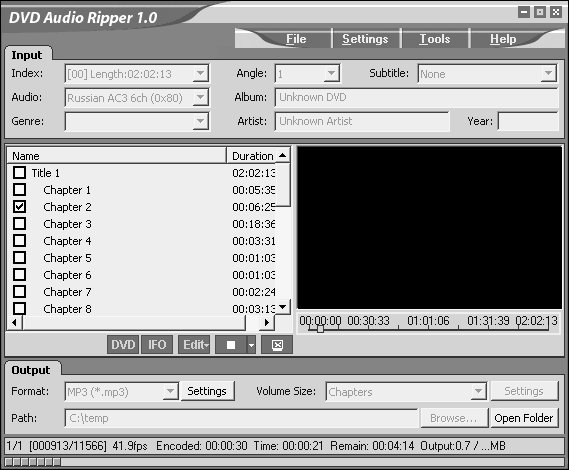The height and width of the screenshot is (470, 569).
Task: Open the Genre dropdown
Action: (x=200, y=122)
